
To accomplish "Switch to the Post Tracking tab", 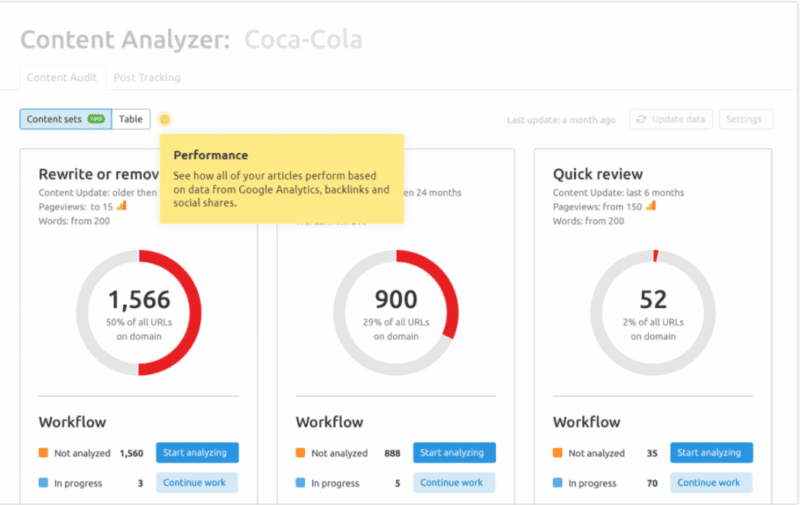I will pyautogui.click(x=147, y=77).
